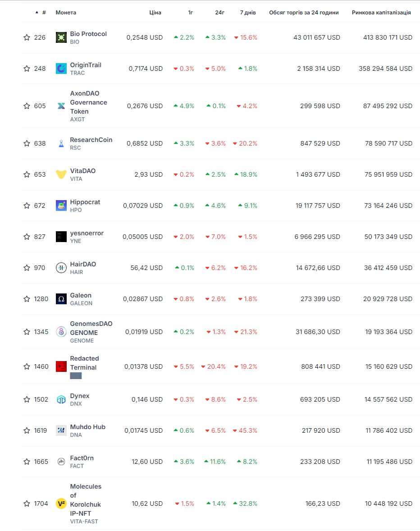Open the HairDAO circular logo icon
420x531 pixels.
pyautogui.click(x=61, y=268)
